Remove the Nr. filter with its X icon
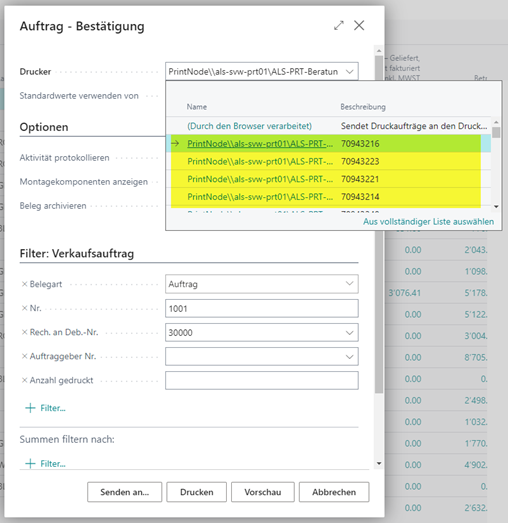Viewport: 508px width, 523px height. 24,308
